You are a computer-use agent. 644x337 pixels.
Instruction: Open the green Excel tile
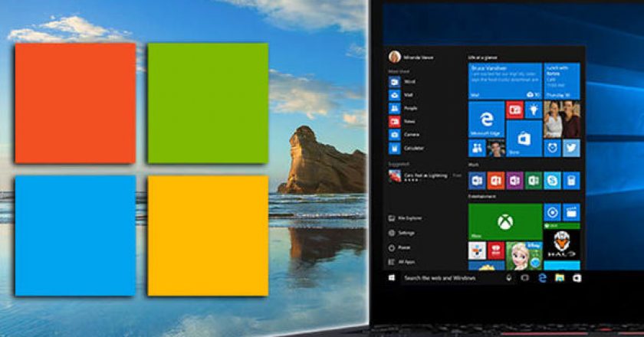pos(533,181)
